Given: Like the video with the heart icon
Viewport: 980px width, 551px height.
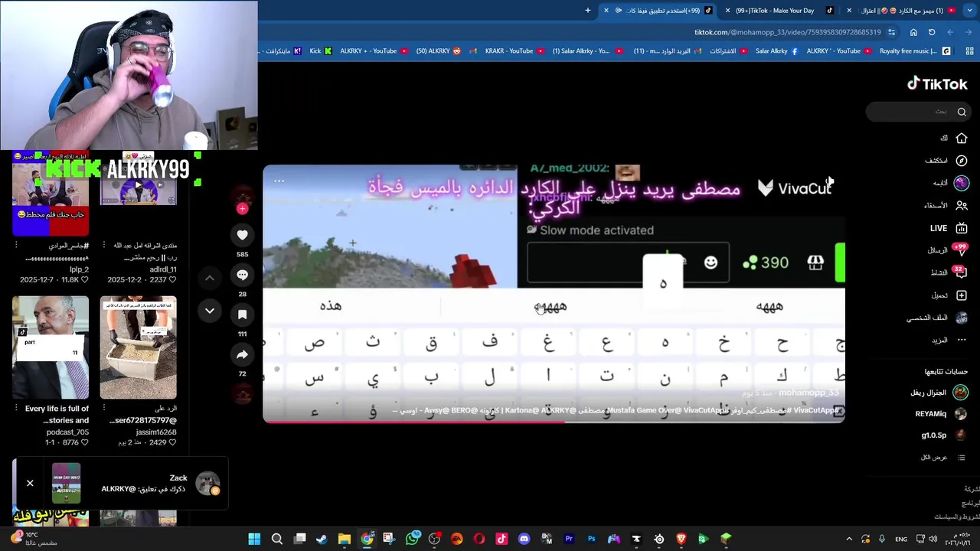Looking at the screenshot, I should click(x=242, y=236).
